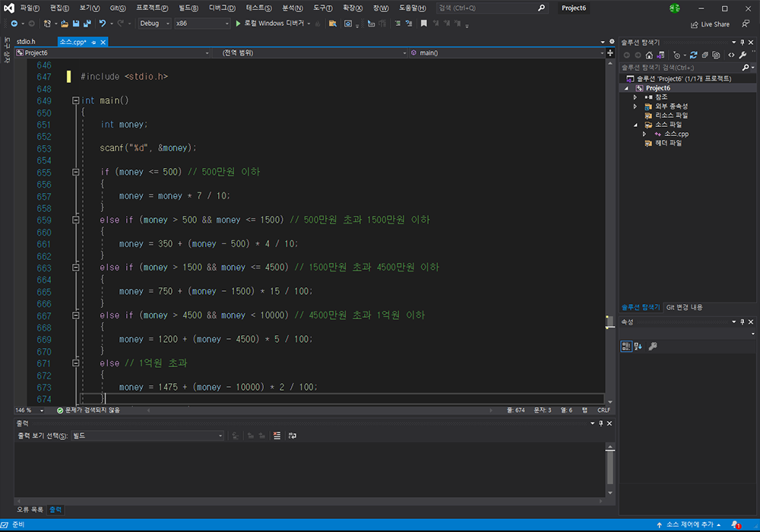Collapse the 소스 파일 folder node
This screenshot has height=532, width=760.
pyautogui.click(x=635, y=125)
